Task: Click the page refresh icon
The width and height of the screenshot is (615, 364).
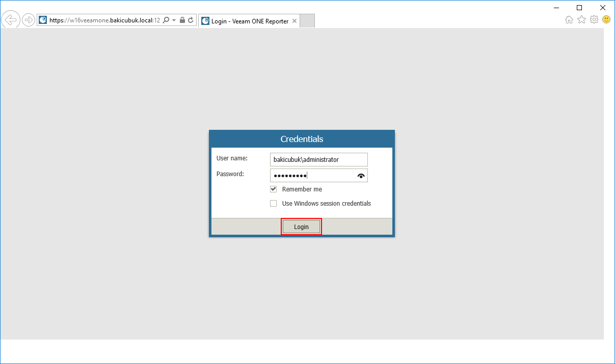Action: coord(191,20)
